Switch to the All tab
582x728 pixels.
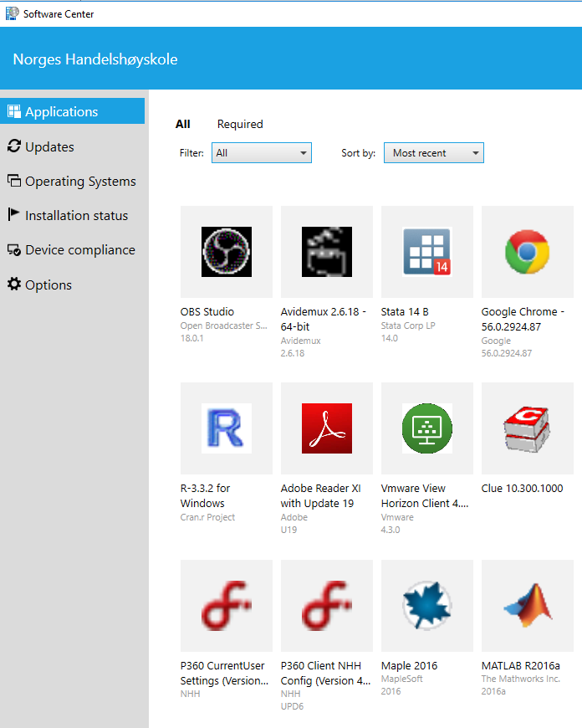[x=183, y=124]
